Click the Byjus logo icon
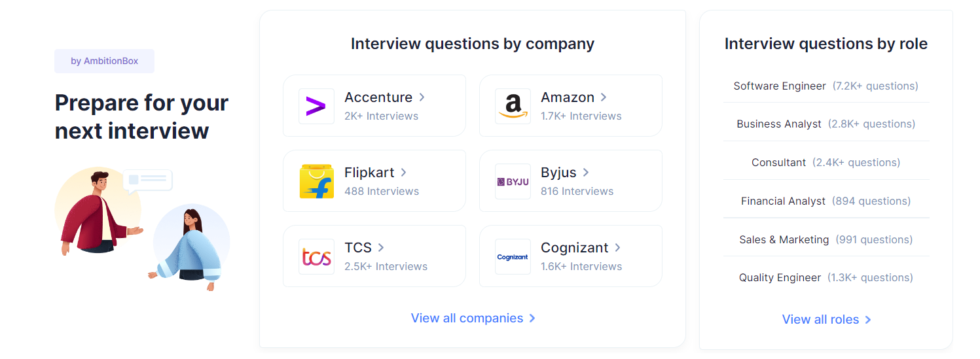 pyautogui.click(x=513, y=181)
